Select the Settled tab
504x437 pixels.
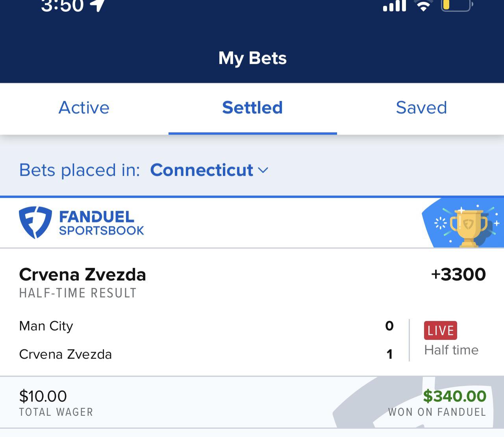pyautogui.click(x=252, y=108)
